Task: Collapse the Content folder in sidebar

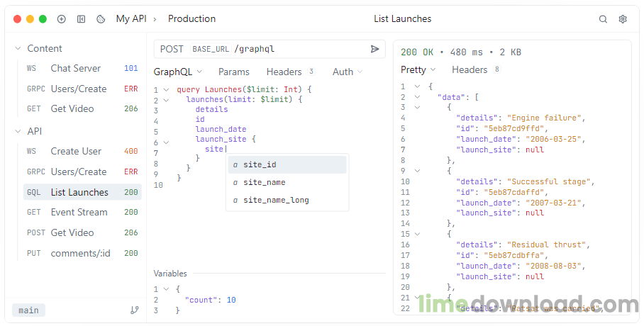Action: pyautogui.click(x=18, y=49)
